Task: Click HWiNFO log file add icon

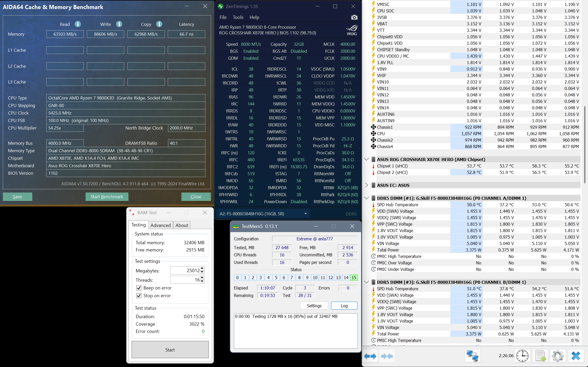Action: click(540, 356)
